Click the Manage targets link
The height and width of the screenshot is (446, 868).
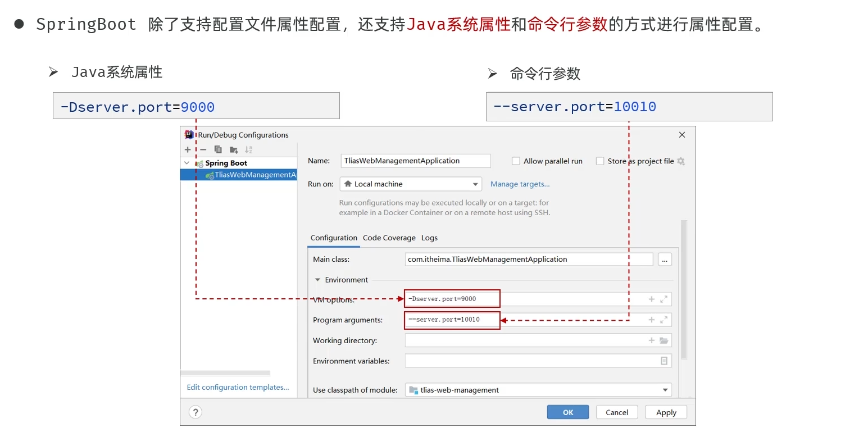(x=520, y=184)
